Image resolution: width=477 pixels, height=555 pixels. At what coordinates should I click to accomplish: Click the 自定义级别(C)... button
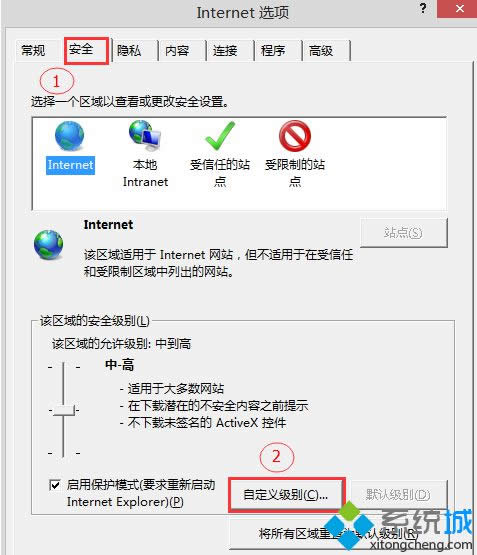[x=286, y=494]
